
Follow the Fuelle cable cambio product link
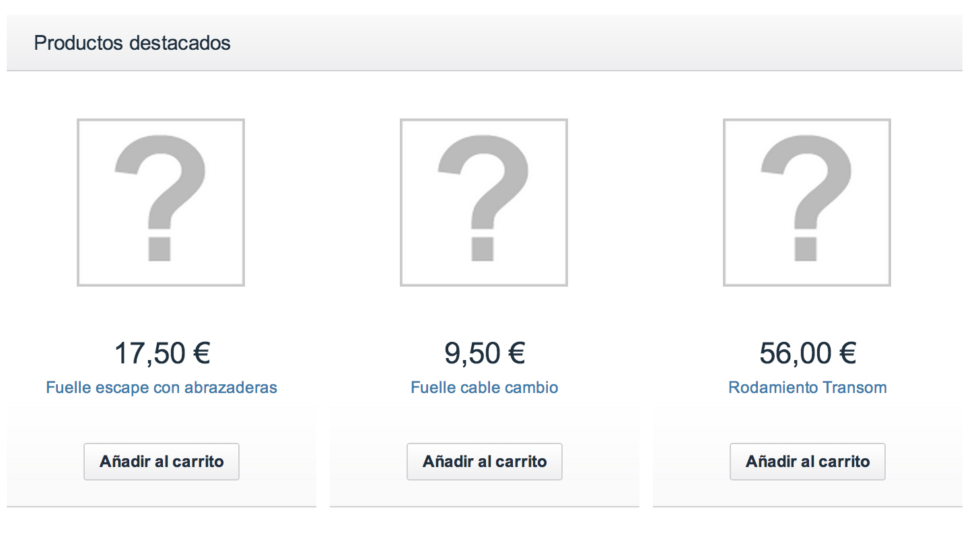click(x=484, y=388)
